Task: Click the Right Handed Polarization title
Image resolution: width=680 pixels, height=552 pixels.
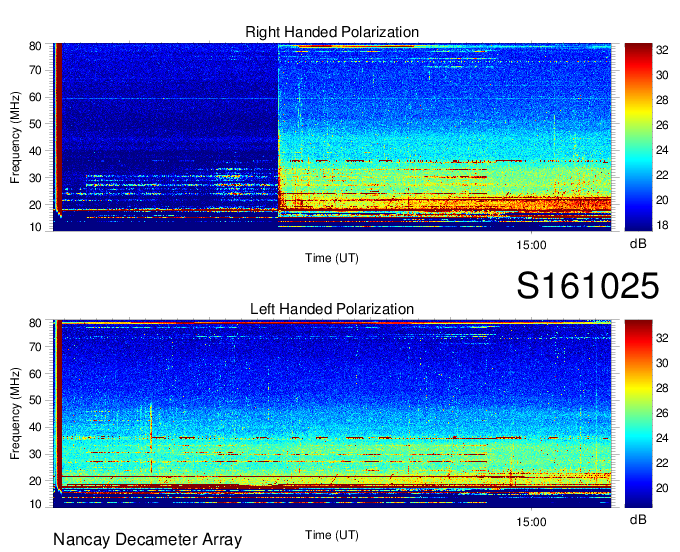Action: coord(332,32)
